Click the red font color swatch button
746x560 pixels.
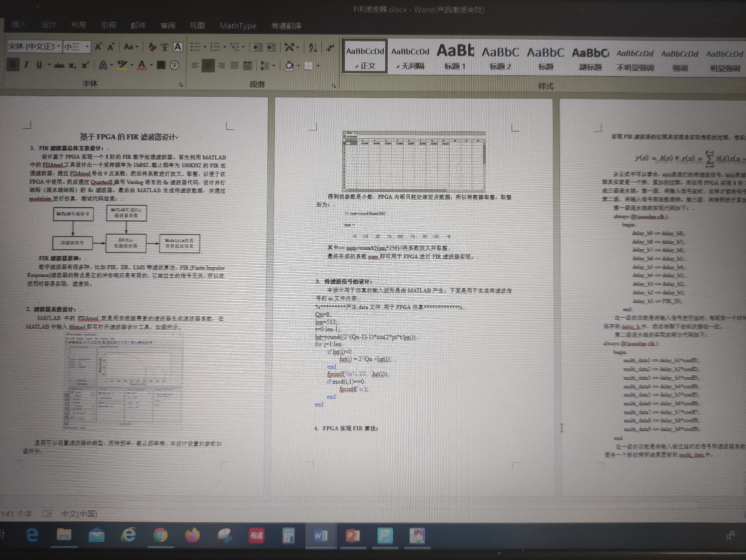point(142,65)
